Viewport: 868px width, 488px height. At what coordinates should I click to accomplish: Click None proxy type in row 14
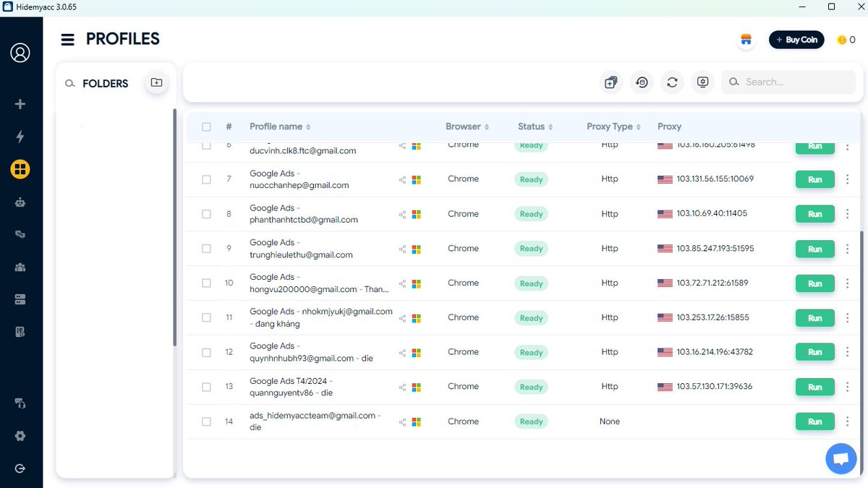[610, 421]
